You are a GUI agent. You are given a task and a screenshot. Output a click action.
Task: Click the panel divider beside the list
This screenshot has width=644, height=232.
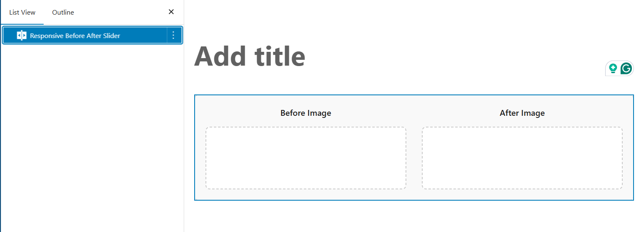click(184, 125)
